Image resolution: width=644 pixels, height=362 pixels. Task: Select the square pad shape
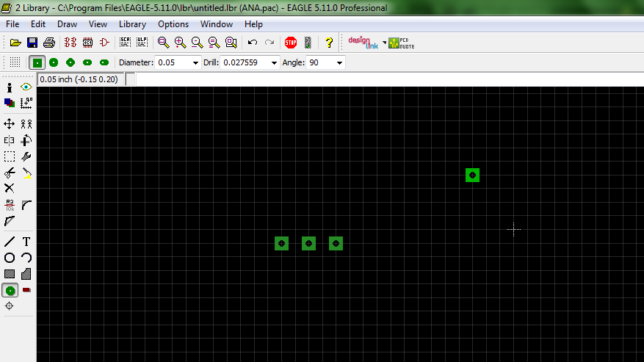click(37, 62)
